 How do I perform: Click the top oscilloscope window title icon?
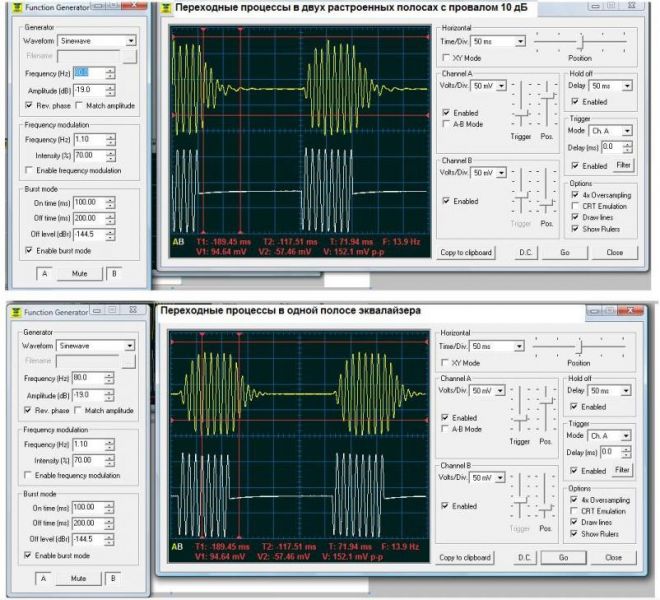[x=166, y=8]
